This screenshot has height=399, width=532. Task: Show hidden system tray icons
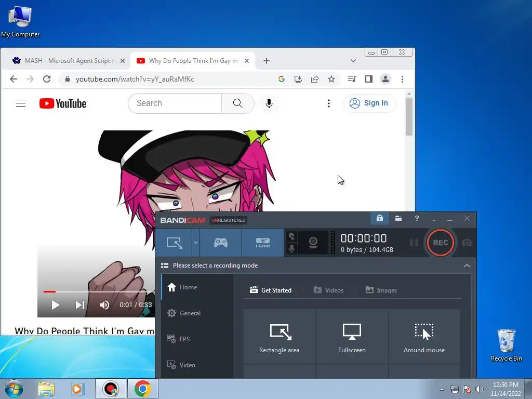(x=442, y=389)
